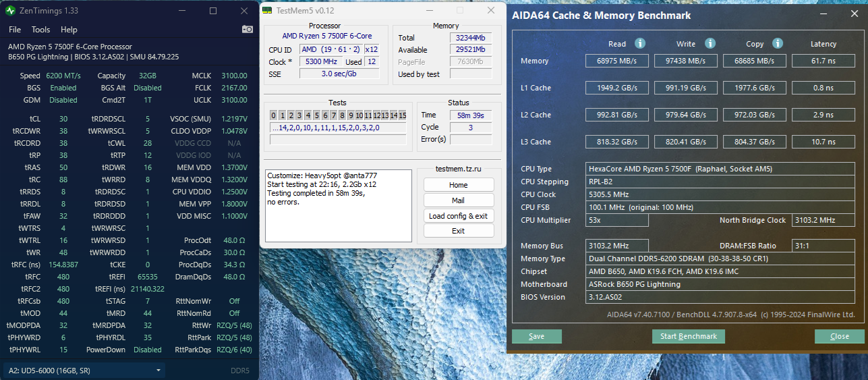The height and width of the screenshot is (380, 868).
Task: Click the Cycle 3 status field
Action: (471, 128)
